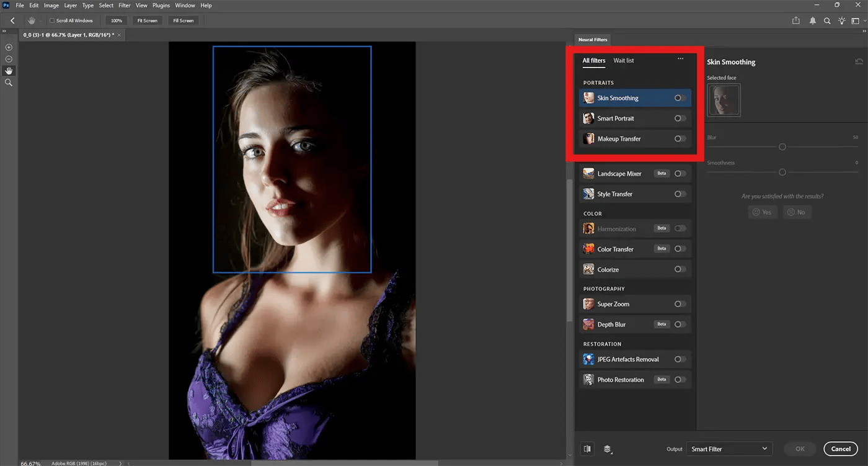The height and width of the screenshot is (466, 868).
Task: Enable the Skin Smoothing filter toggle
Action: tap(680, 98)
